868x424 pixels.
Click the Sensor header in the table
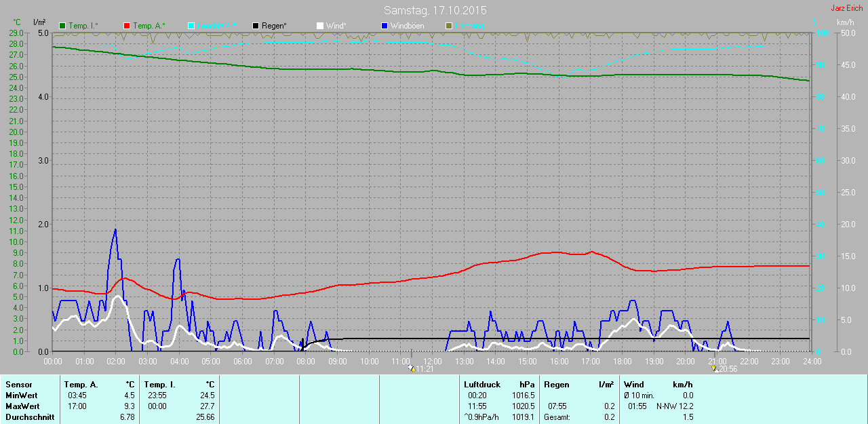coord(18,385)
